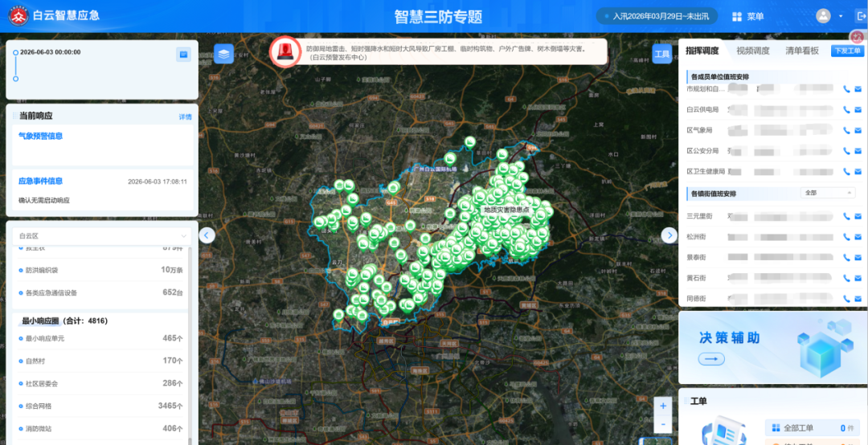
Task: Zoom out the map with minus
Action: click(x=663, y=424)
